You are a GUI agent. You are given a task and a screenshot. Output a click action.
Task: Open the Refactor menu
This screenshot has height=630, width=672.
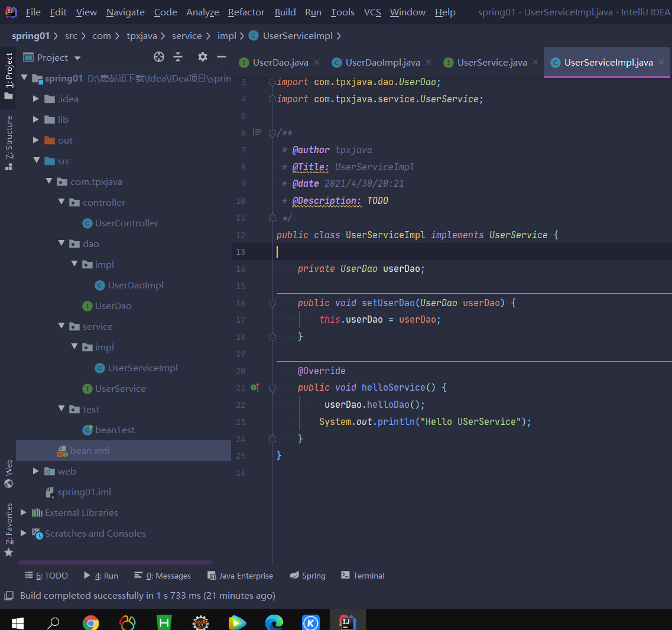[x=246, y=12]
